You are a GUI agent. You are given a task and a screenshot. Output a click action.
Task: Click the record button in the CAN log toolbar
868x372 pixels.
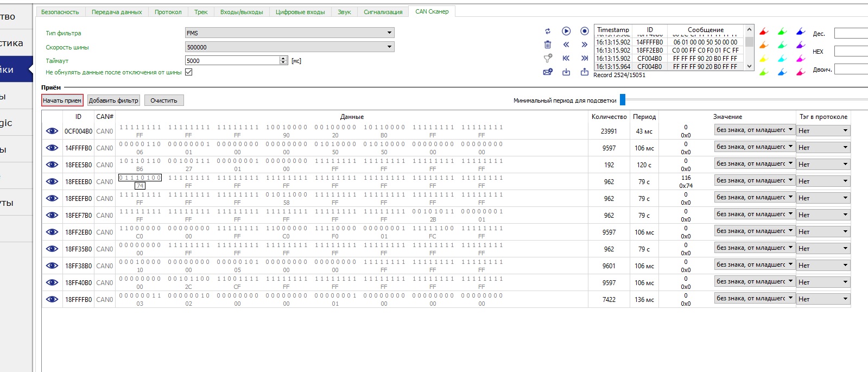585,31
